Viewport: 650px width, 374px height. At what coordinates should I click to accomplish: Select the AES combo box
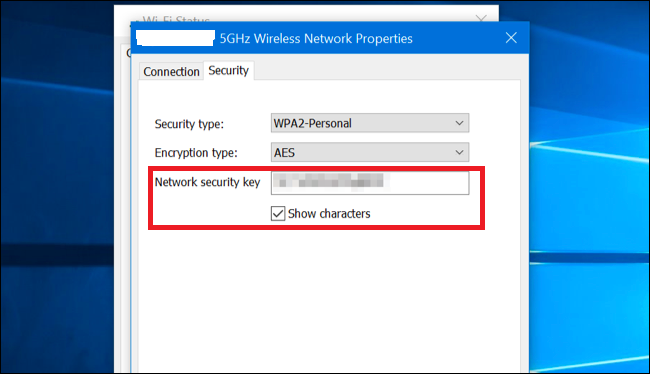pos(370,152)
